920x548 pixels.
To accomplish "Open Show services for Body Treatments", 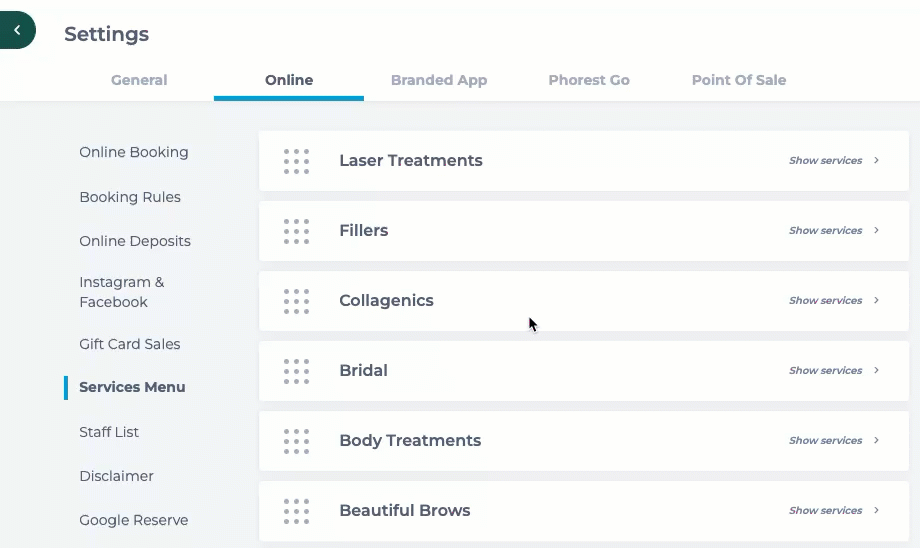I will [834, 440].
